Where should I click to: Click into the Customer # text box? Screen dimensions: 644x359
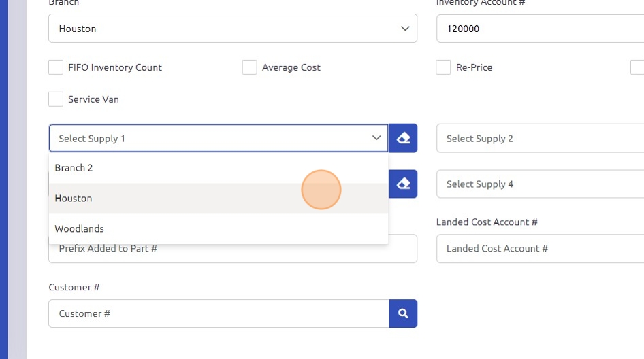point(218,313)
